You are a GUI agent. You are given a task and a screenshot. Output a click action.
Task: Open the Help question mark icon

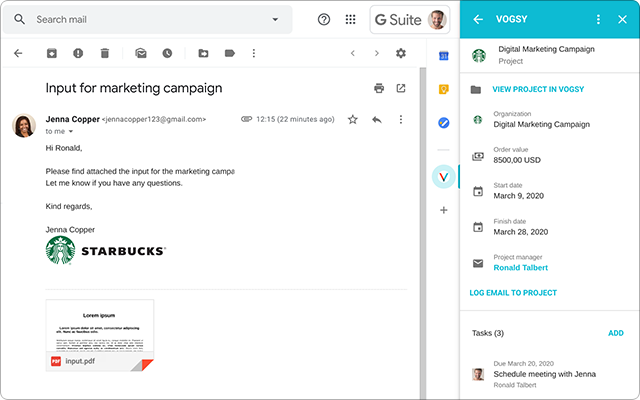click(324, 19)
